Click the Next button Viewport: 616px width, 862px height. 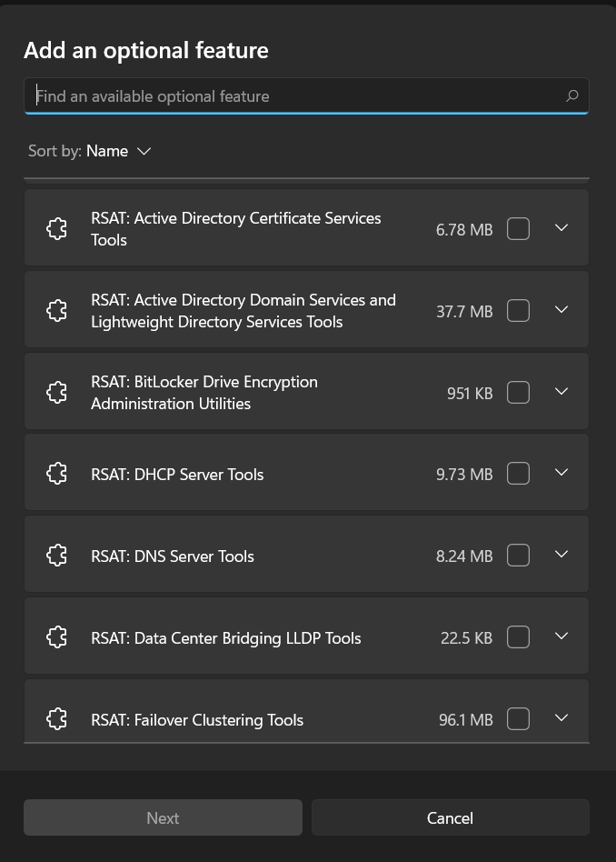click(x=163, y=817)
